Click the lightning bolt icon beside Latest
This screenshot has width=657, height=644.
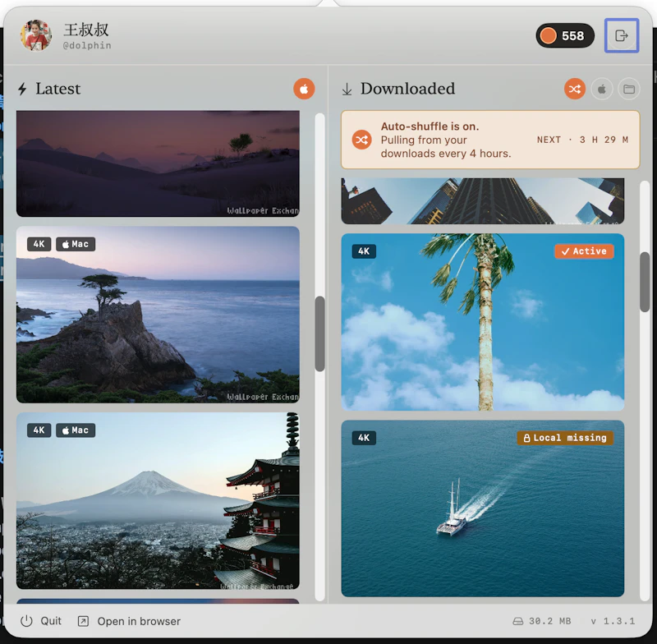point(22,89)
